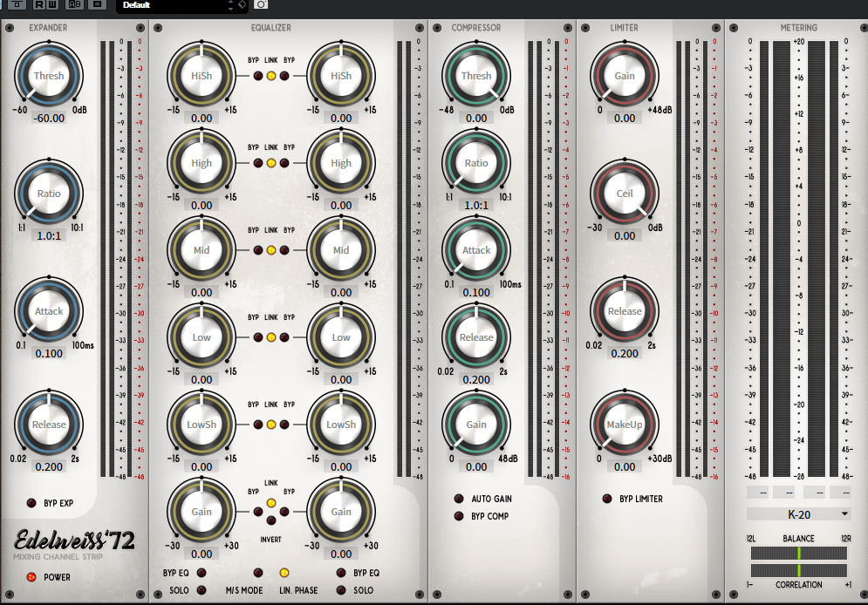Click the expander Thresh knob

tap(49, 77)
